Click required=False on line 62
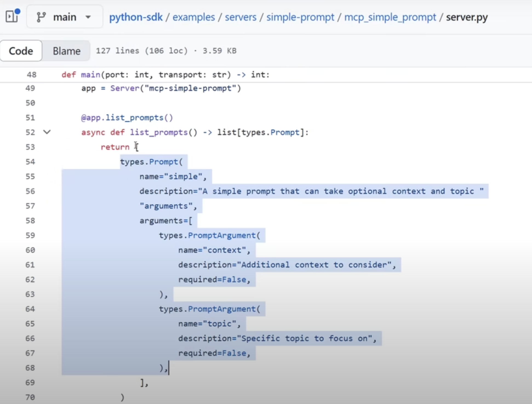 214,280
